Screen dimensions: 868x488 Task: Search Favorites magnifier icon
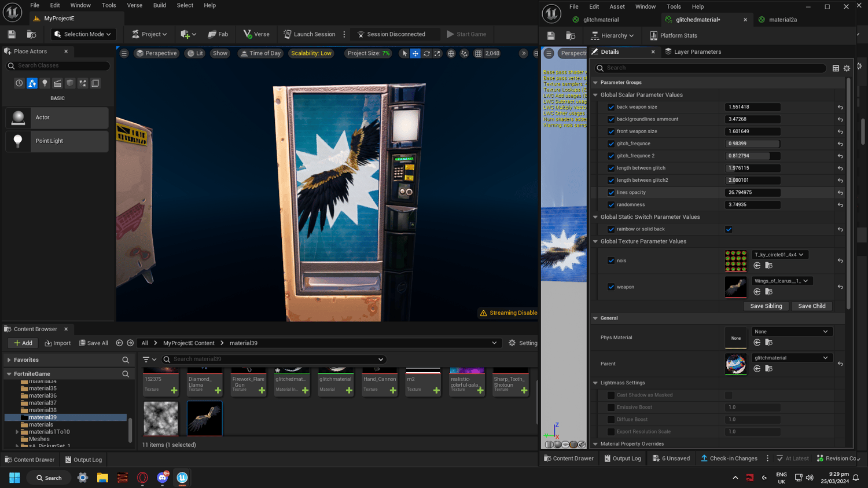[x=126, y=360]
